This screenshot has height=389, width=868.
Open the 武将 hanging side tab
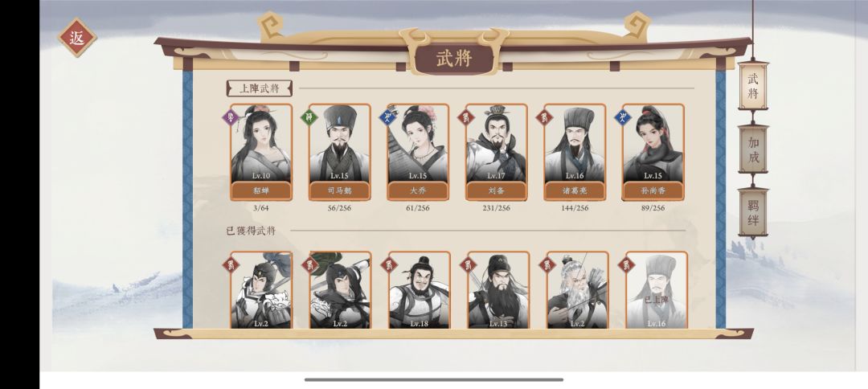pos(753,86)
